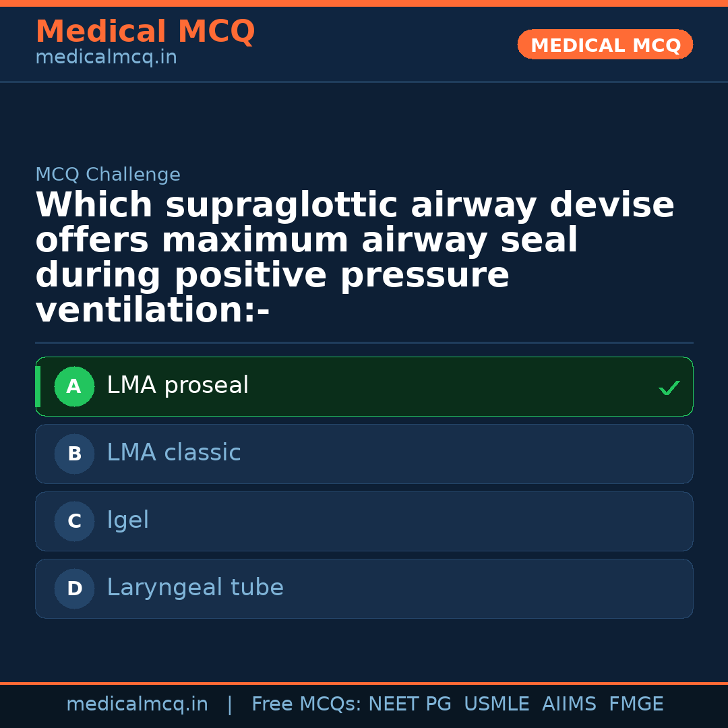This screenshot has width=728, height=728.
Task: Click the letter B circle badge
Action: (74, 454)
